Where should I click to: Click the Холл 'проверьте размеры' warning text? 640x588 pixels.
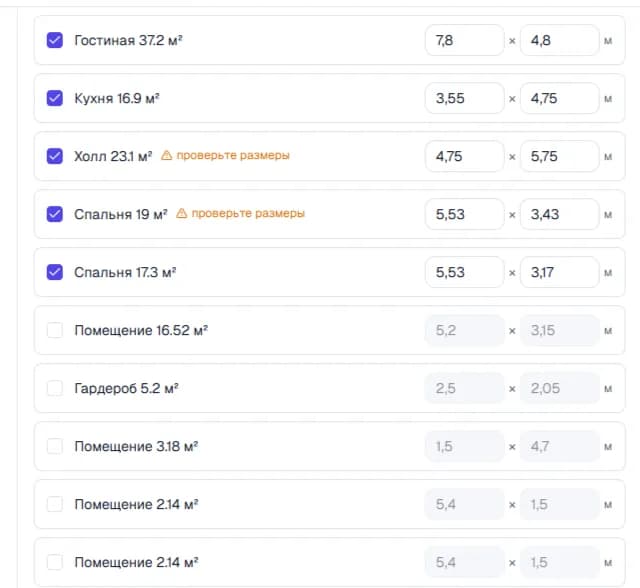point(233,155)
